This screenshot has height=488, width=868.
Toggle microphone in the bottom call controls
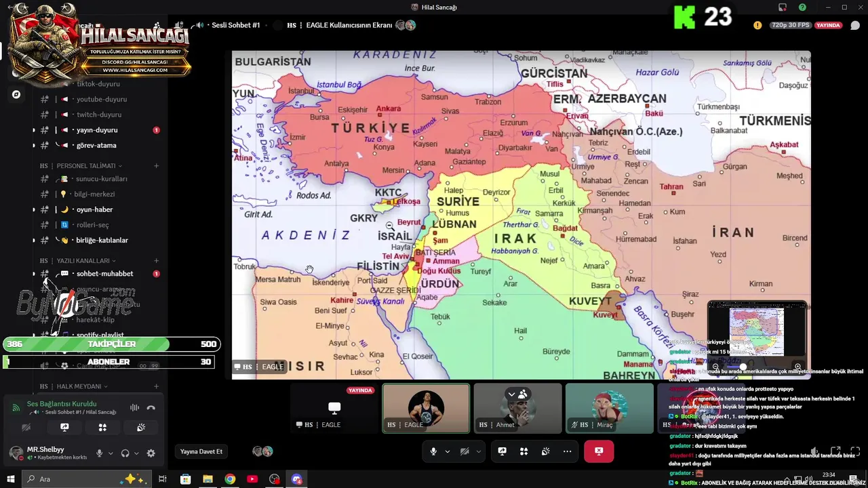point(433,451)
